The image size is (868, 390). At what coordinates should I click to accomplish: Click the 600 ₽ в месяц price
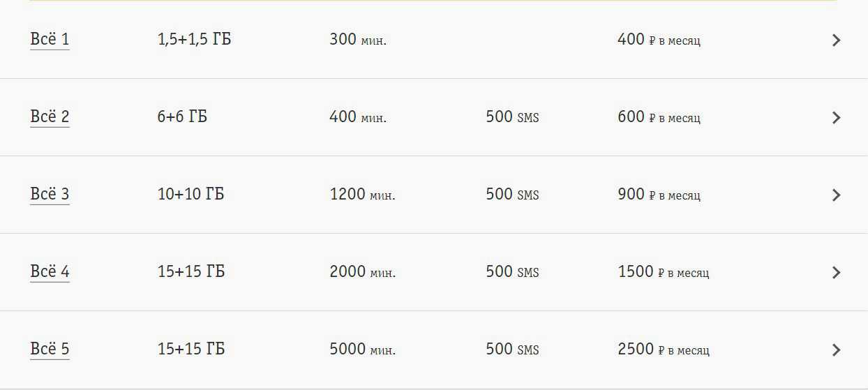click(658, 117)
